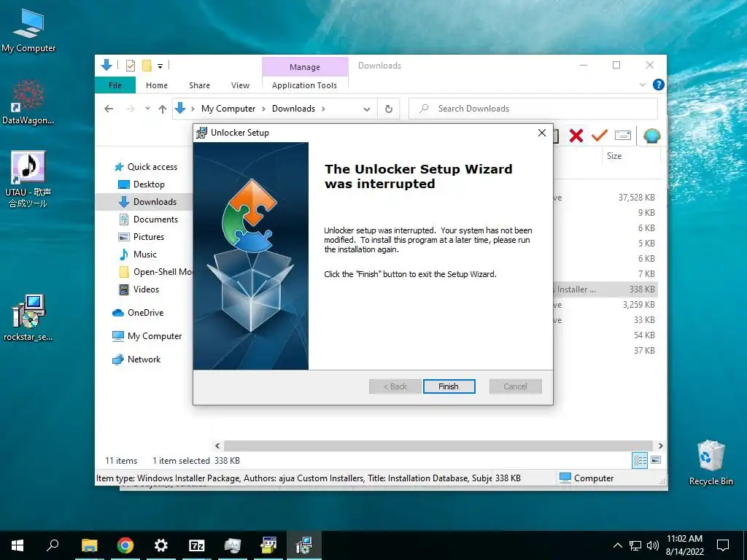The image size is (747, 560).
Task: Click the taskbar search magnifier
Action: click(x=53, y=545)
